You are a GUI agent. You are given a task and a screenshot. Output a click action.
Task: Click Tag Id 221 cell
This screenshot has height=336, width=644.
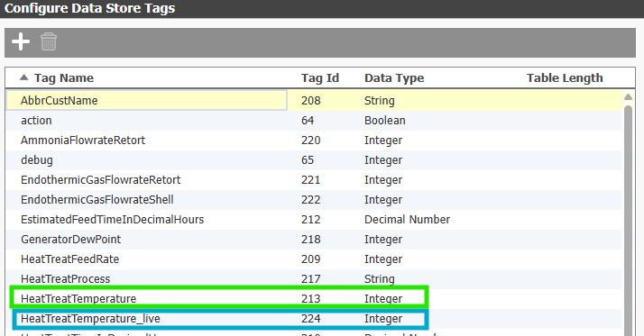tap(311, 179)
